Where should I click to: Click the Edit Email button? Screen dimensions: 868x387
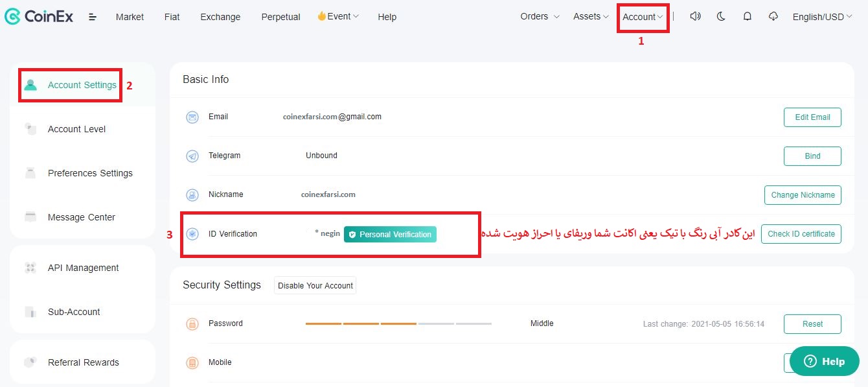point(812,117)
